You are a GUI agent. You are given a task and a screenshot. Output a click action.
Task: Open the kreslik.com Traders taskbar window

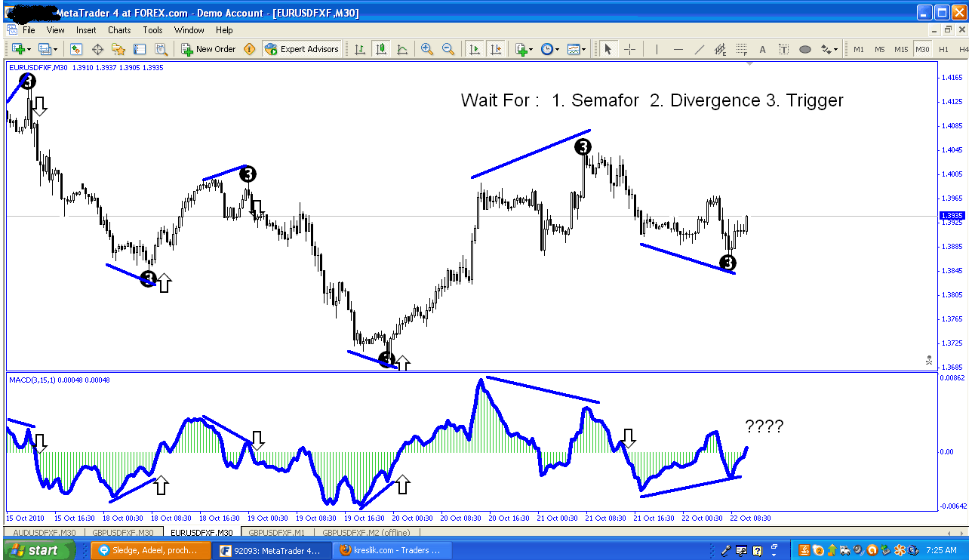(x=392, y=549)
